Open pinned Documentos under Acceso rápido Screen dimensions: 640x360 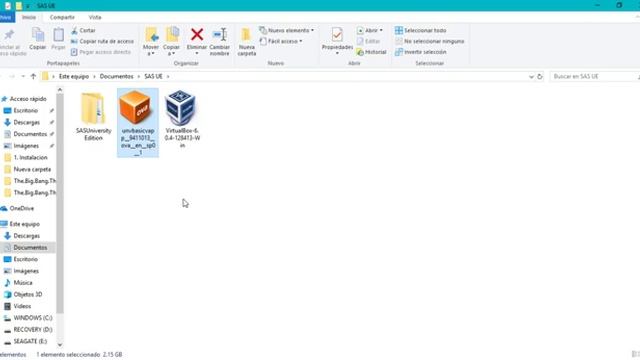pos(30,134)
